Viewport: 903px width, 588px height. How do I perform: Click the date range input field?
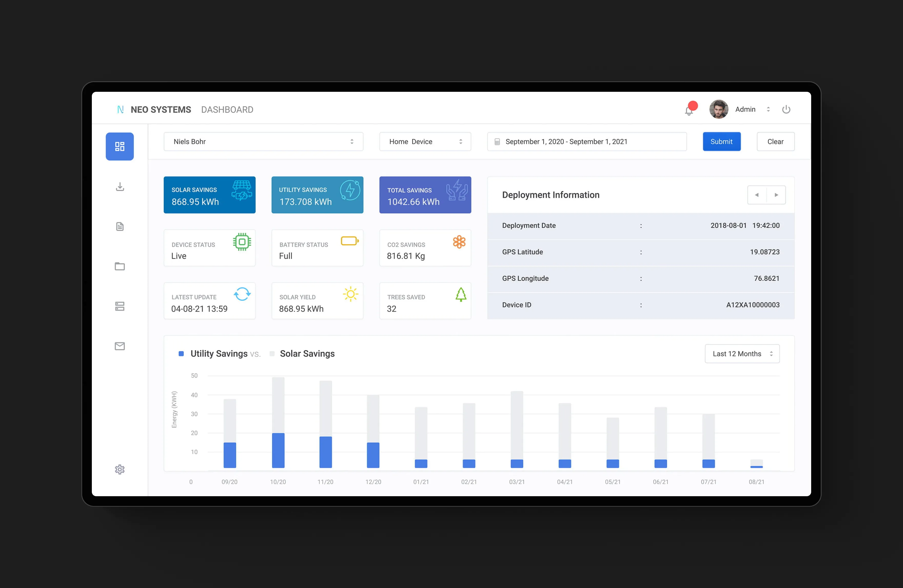(x=587, y=142)
